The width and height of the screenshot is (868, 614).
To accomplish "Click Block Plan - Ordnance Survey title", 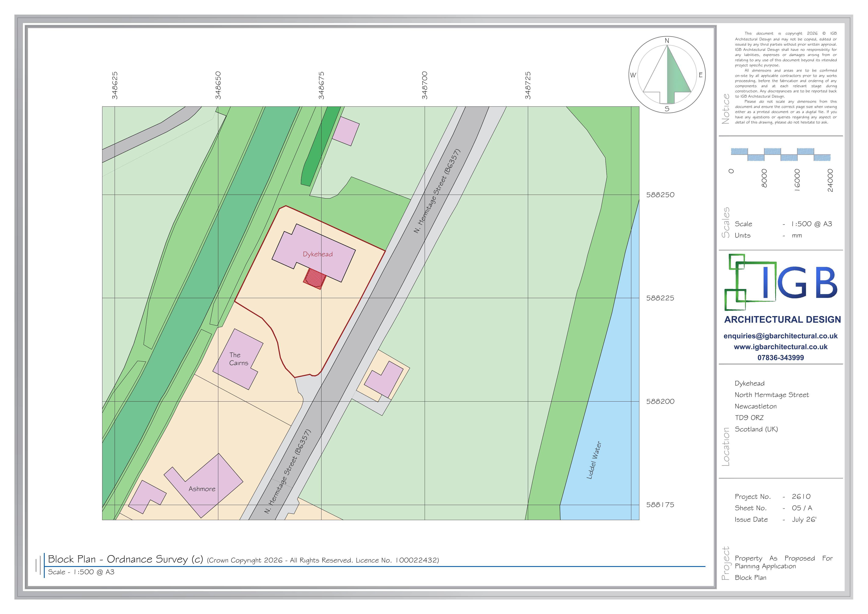I will point(125,559).
